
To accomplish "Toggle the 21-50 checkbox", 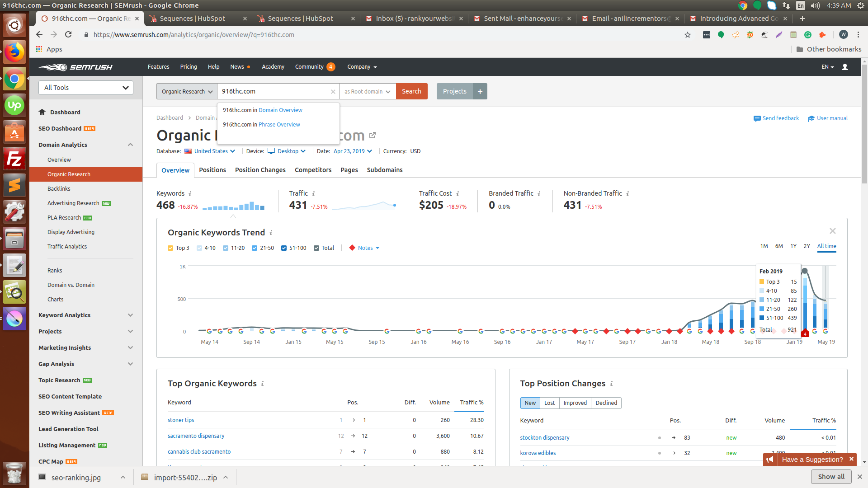I will 255,248.
